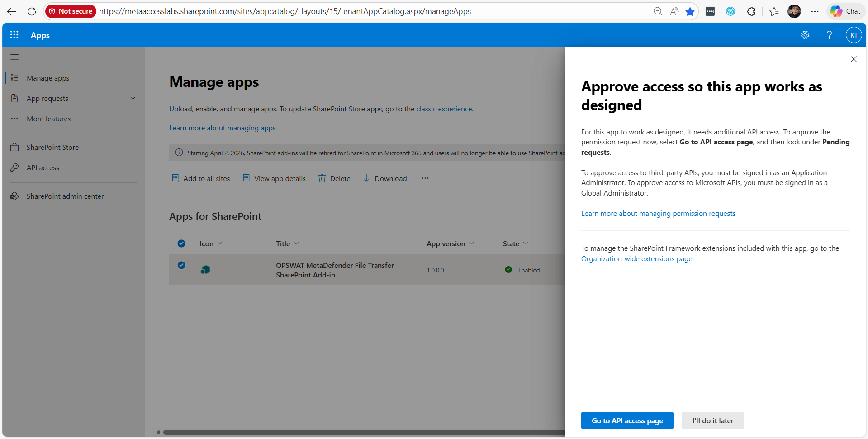Viewport: 868px width, 439px height.
Task: Open the State column dropdown
Action: pos(526,243)
